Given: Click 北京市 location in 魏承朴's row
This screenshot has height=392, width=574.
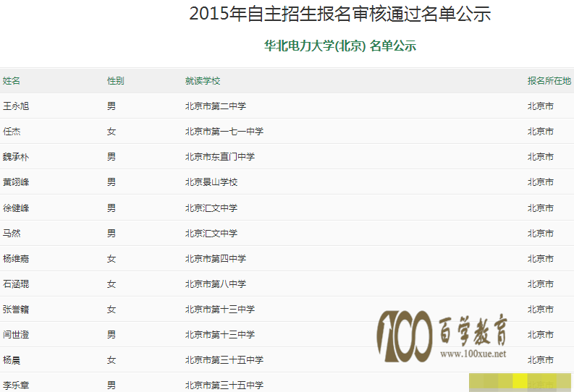Looking at the screenshot, I should click(540, 157).
